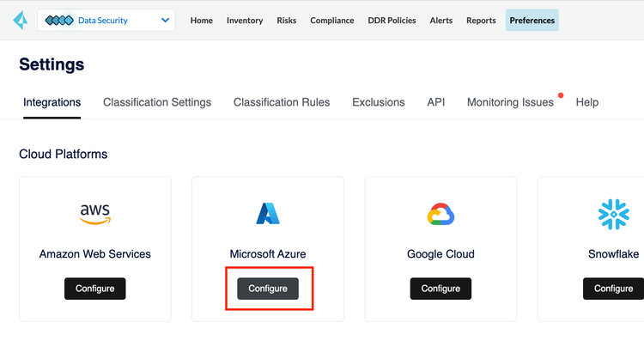The image size is (644, 359).
Task: Configure Microsoft Azure integration
Action: pos(268,289)
